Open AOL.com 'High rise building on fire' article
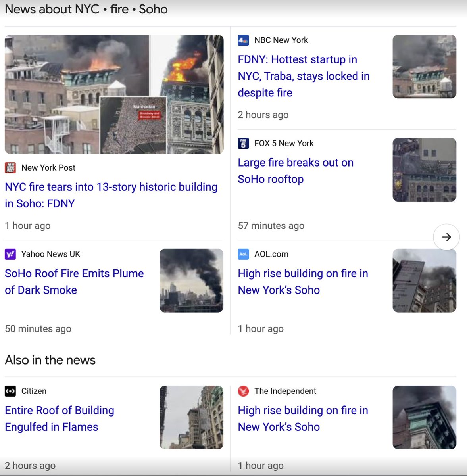 303,282
